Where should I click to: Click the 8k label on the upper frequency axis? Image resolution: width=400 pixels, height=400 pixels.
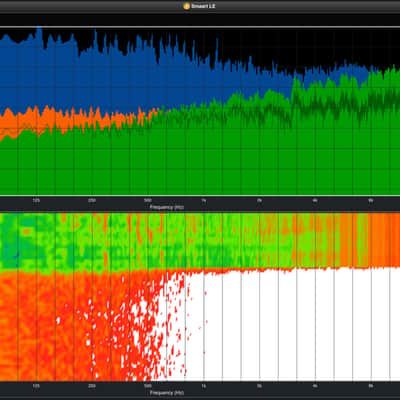pyautogui.click(x=371, y=201)
